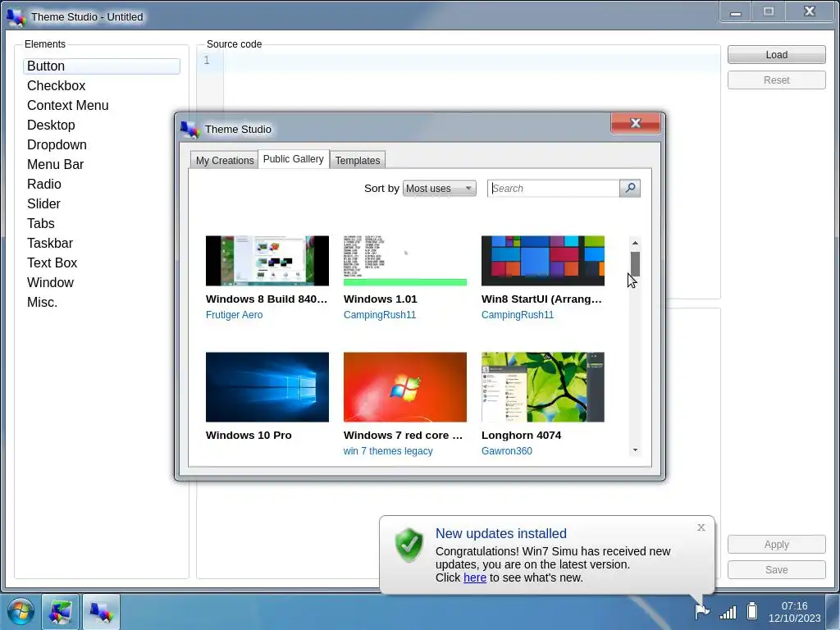This screenshot has height=630, width=840.
Task: Open author Frutiger Aero's profile link
Action: coord(234,315)
